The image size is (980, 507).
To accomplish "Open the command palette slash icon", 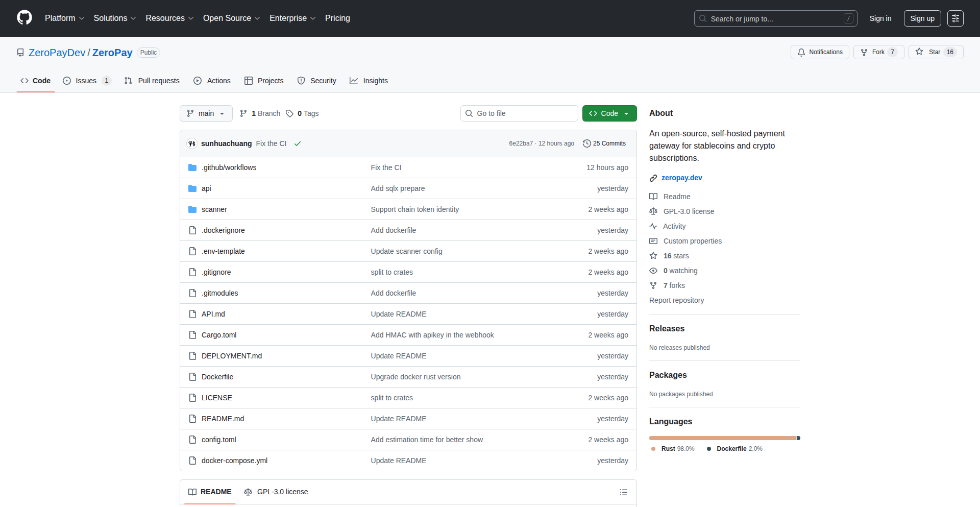I will coord(848,18).
